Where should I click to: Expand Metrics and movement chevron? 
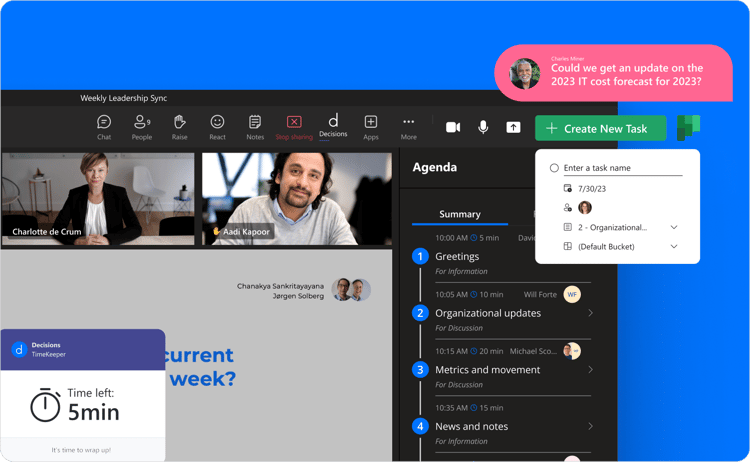[x=590, y=369]
